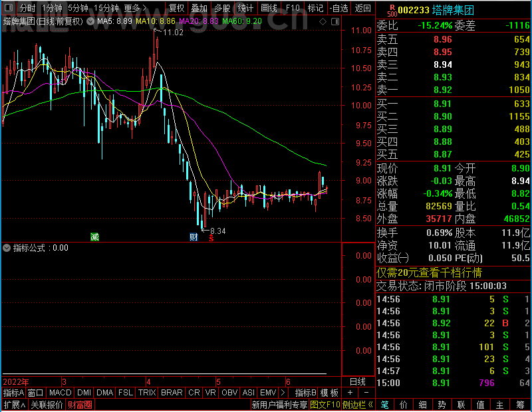This screenshot has height=412, width=532.
Task: Select the 价 tab in the sidebar footer
Action: pyautogui.click(x=404, y=405)
